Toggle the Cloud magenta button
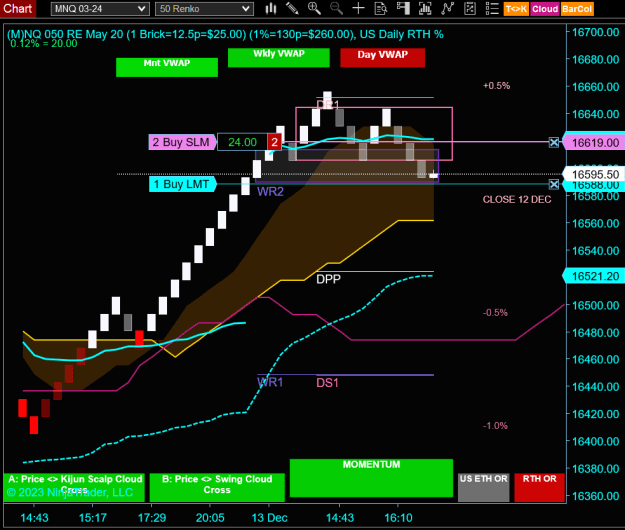Screen dimensions: 625x530 pos(545,9)
